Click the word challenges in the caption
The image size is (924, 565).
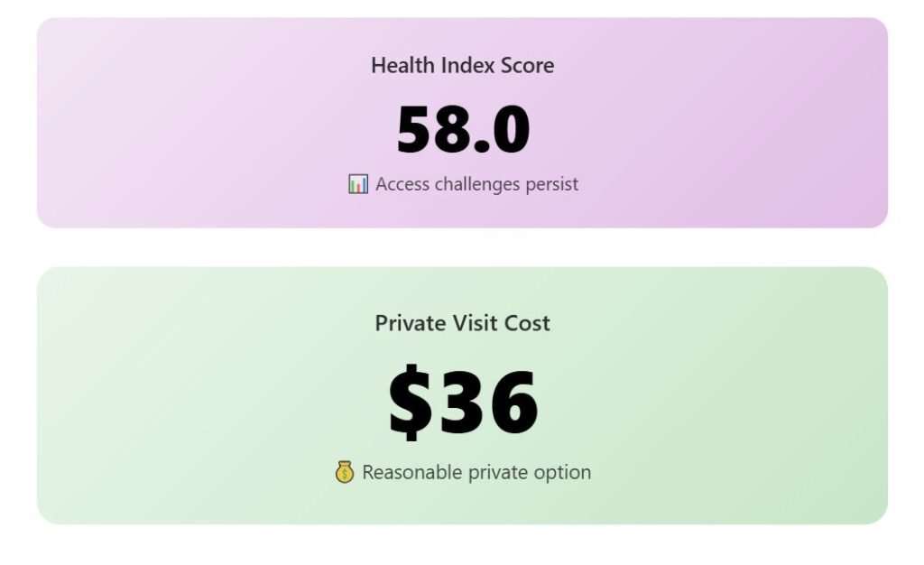pos(477,184)
